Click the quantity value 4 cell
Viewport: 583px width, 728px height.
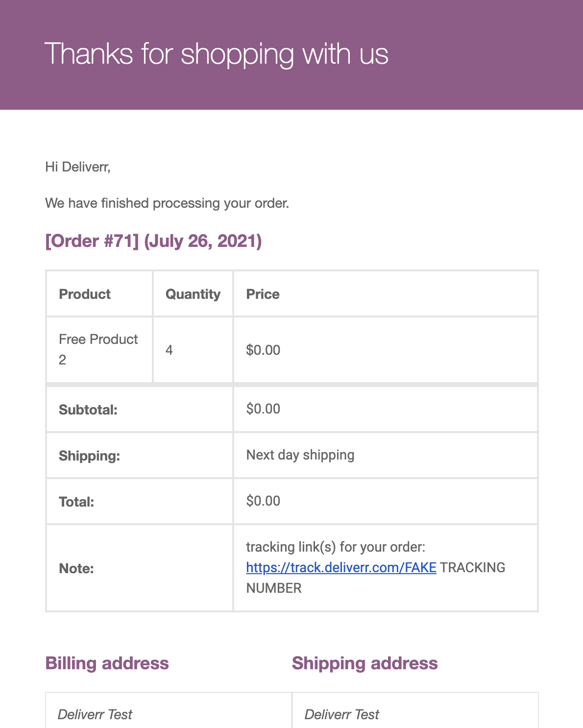(193, 350)
